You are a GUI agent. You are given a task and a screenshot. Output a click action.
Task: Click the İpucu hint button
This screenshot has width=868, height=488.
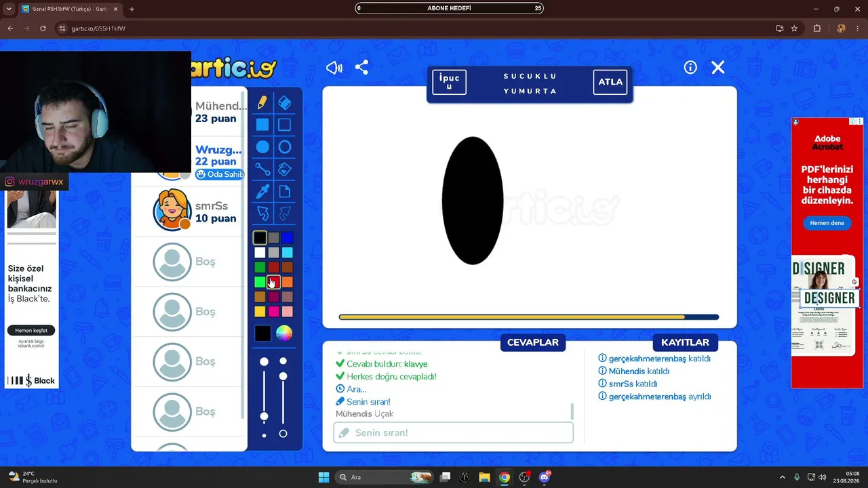(449, 82)
